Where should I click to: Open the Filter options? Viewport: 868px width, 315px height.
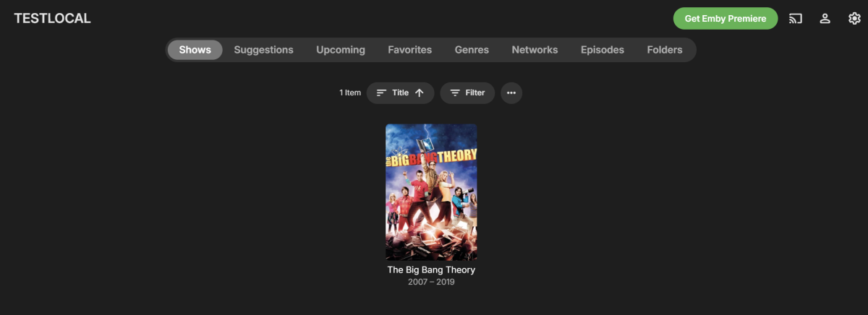pos(467,92)
